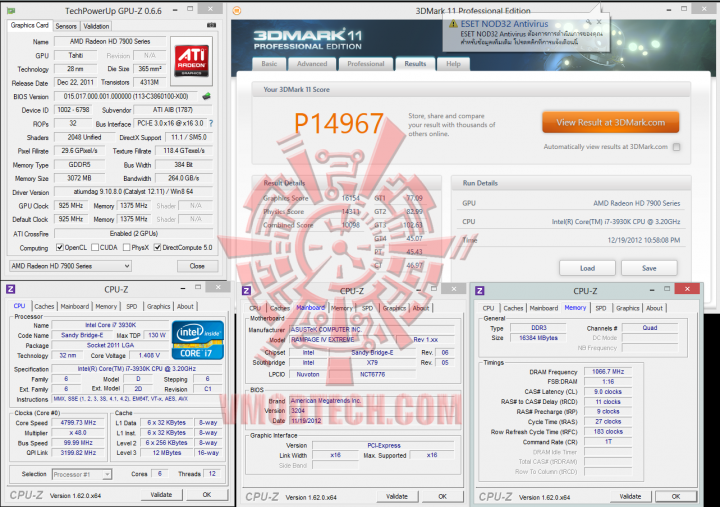Click the pin icon on ESET notification
Screen dimensions: 720x507
click(x=588, y=22)
